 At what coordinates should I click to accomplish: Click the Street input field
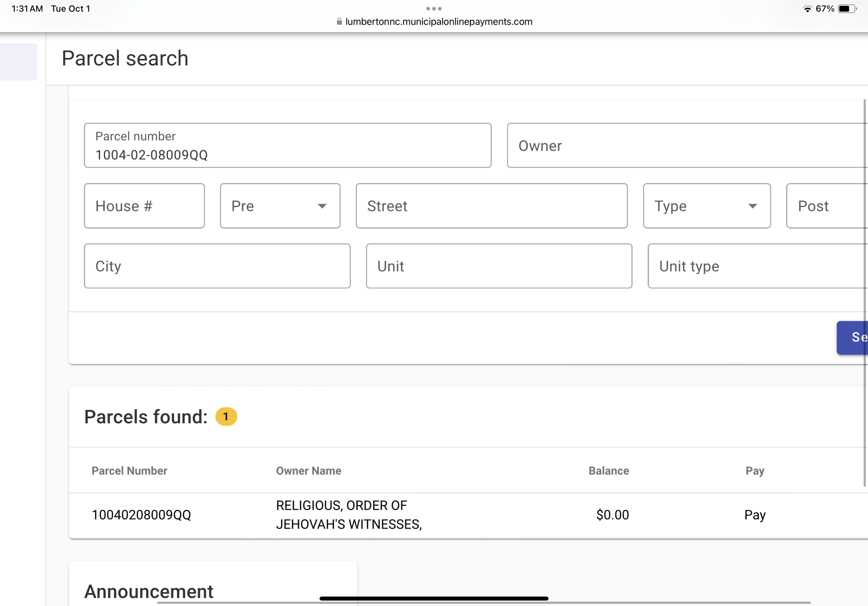(x=491, y=206)
